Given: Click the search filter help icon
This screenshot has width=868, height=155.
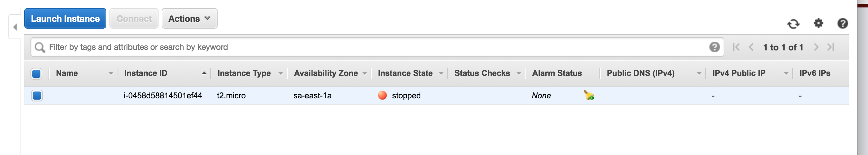Looking at the screenshot, I should [x=714, y=47].
